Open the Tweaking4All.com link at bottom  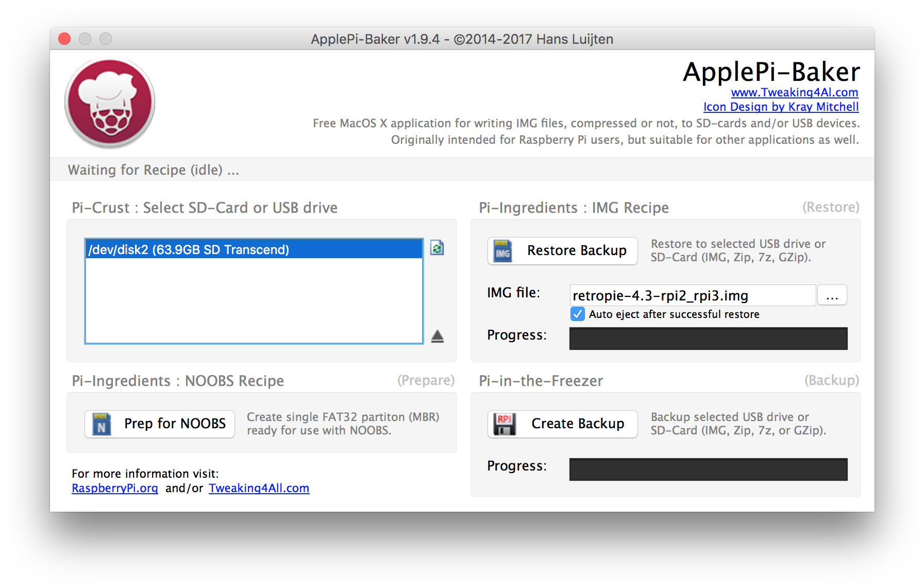259,488
